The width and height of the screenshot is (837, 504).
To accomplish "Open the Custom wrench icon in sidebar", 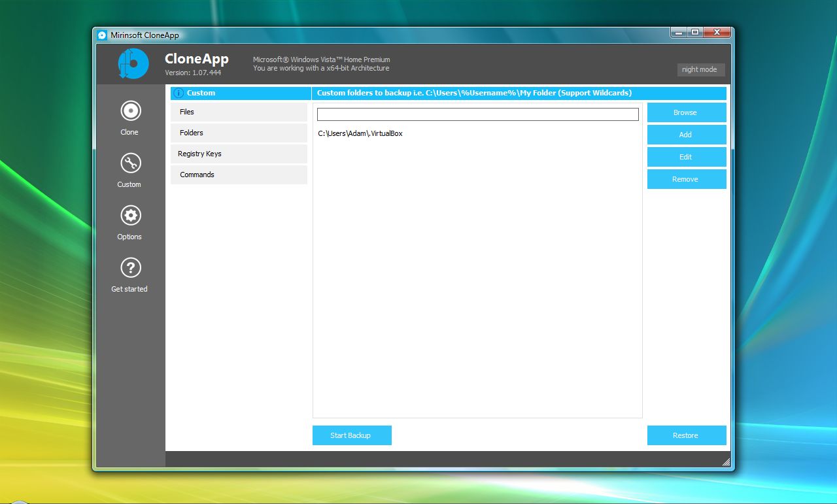I will point(131,163).
